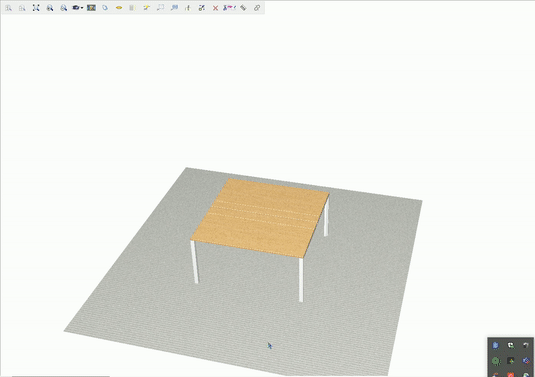The image size is (535, 377).
Task: Click the zoom extents four-arrows icon
Action: click(36, 8)
